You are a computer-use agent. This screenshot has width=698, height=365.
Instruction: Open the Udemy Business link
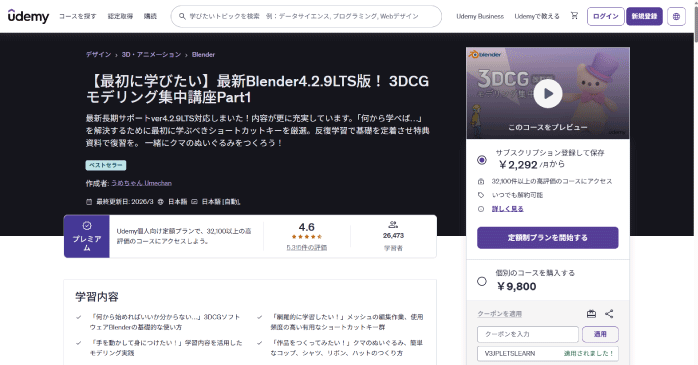pos(480,16)
